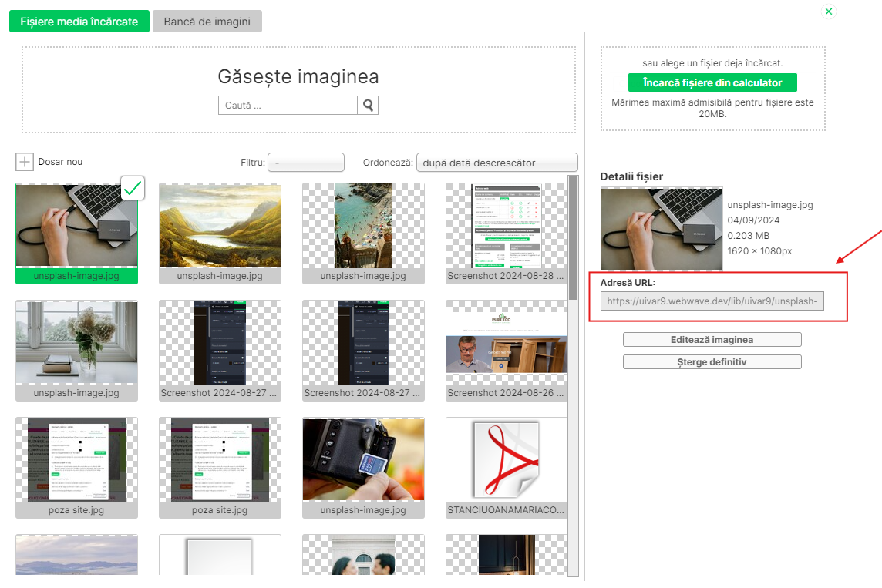This screenshot has width=882, height=588.
Task: Click the magnifying glass search icon
Action: (368, 106)
